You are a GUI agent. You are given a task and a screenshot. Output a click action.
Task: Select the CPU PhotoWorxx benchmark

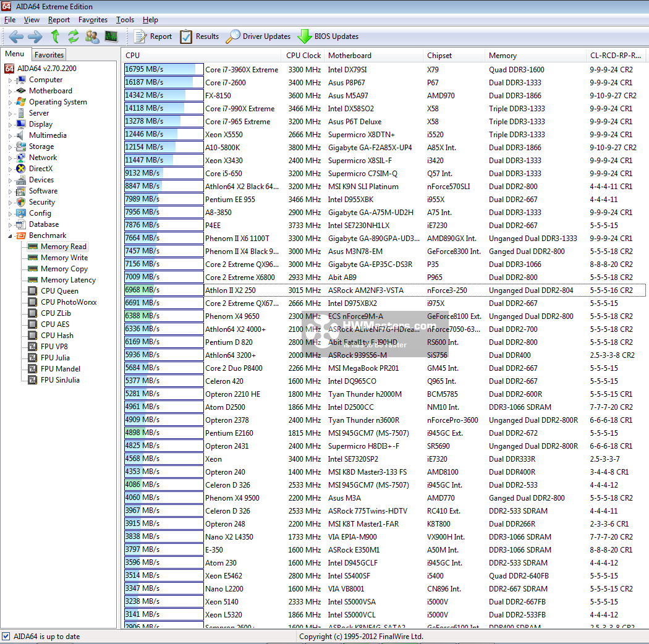pyautogui.click(x=69, y=302)
